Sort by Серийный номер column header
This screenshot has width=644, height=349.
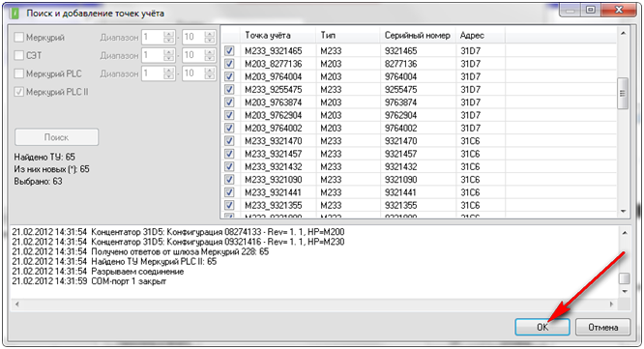tap(418, 36)
